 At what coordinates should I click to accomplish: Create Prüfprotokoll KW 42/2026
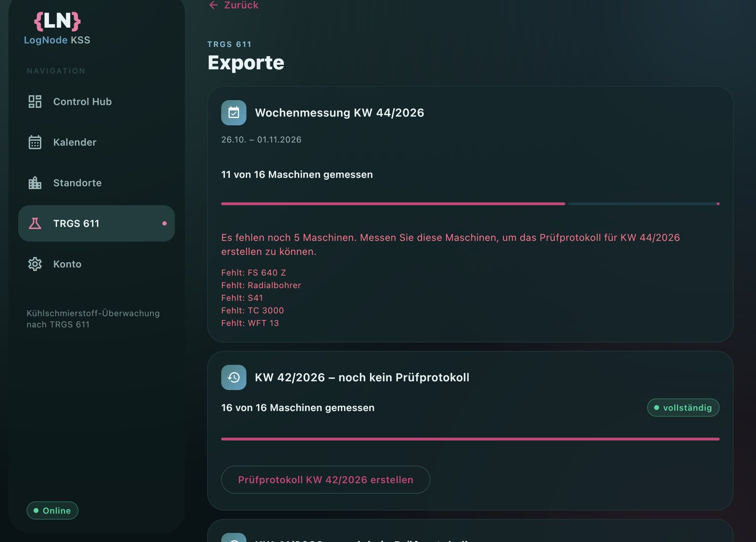point(325,479)
